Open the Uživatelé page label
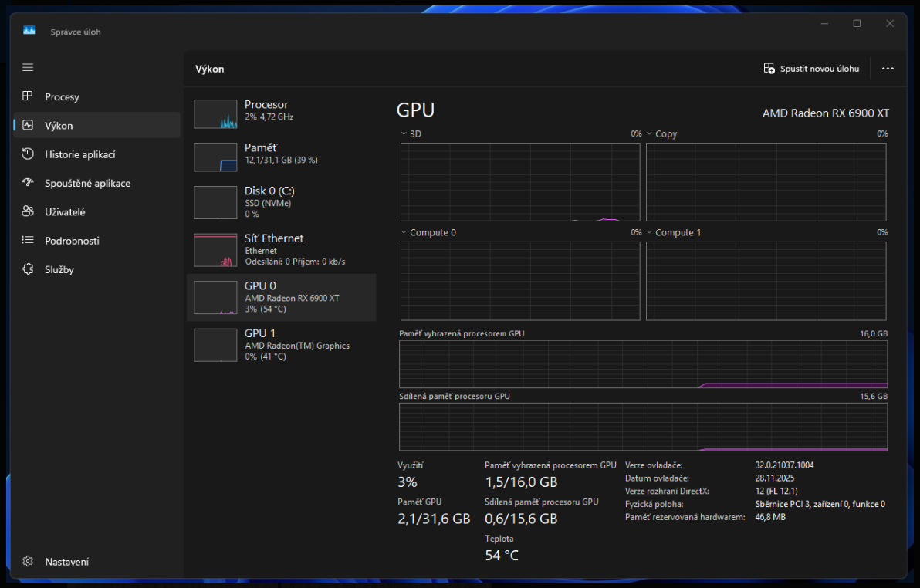 65,212
